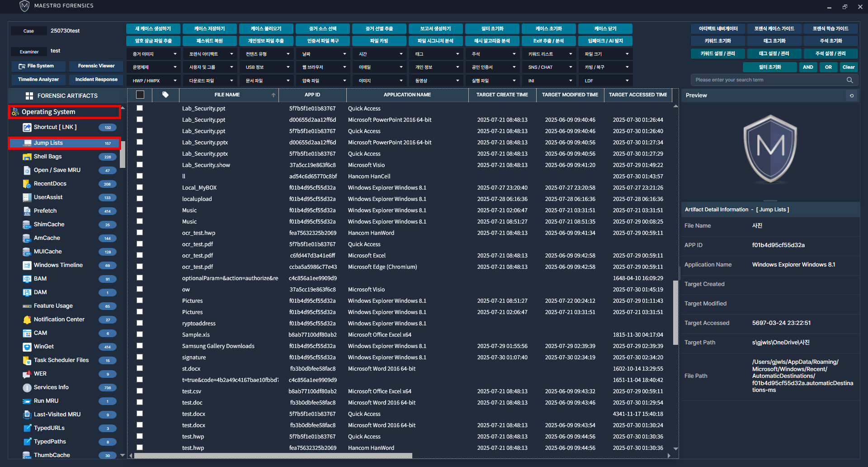Click the AND filter button
This screenshot has height=467, width=868.
808,67
